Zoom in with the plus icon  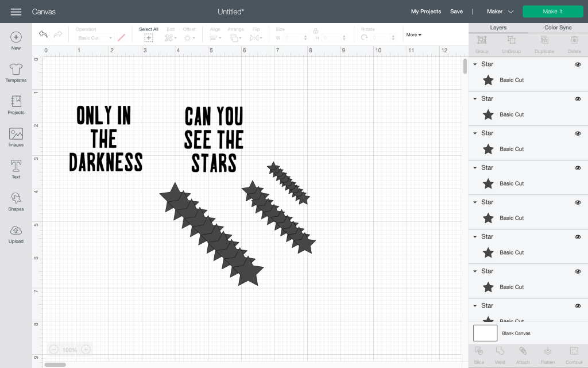click(x=86, y=350)
